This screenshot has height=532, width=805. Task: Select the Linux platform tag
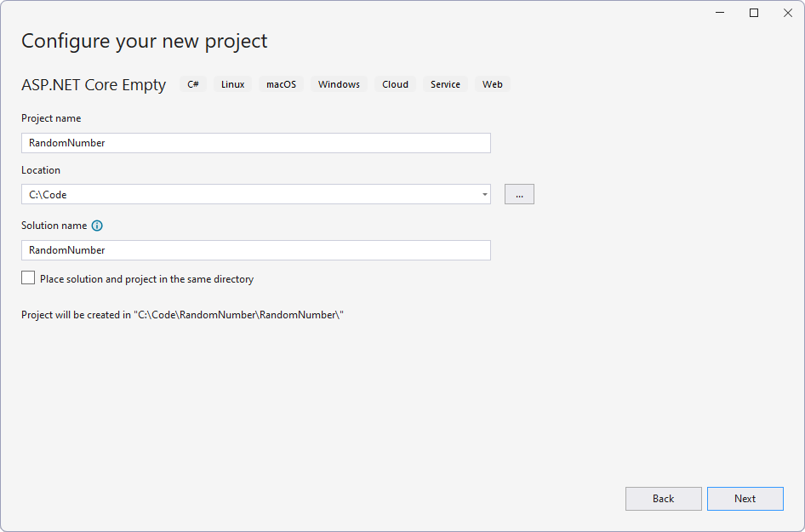click(x=231, y=83)
